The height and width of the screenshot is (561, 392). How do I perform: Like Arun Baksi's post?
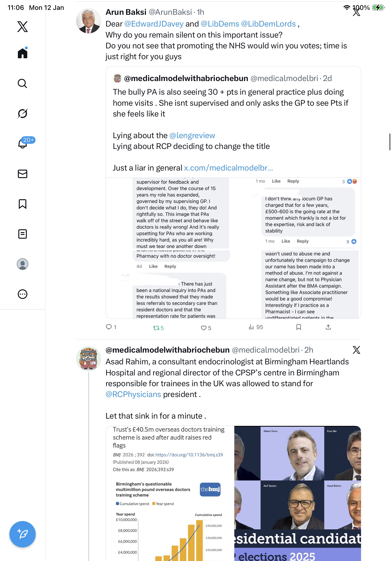pyautogui.click(x=204, y=328)
